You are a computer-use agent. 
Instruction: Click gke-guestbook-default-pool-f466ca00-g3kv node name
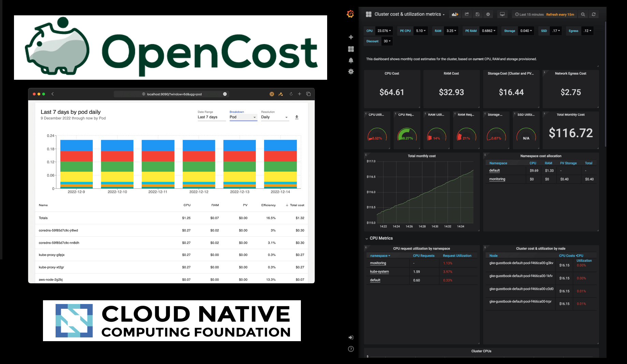pyautogui.click(x=521, y=263)
